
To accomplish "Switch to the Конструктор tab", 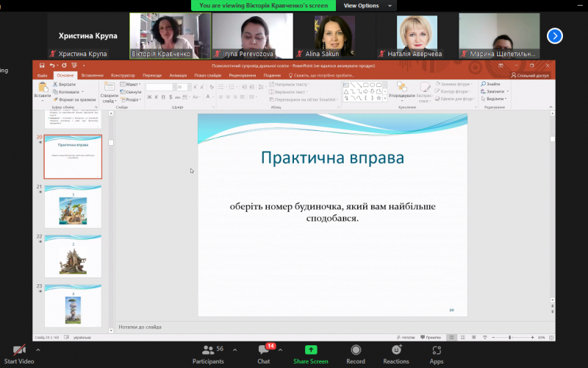I will click(123, 76).
